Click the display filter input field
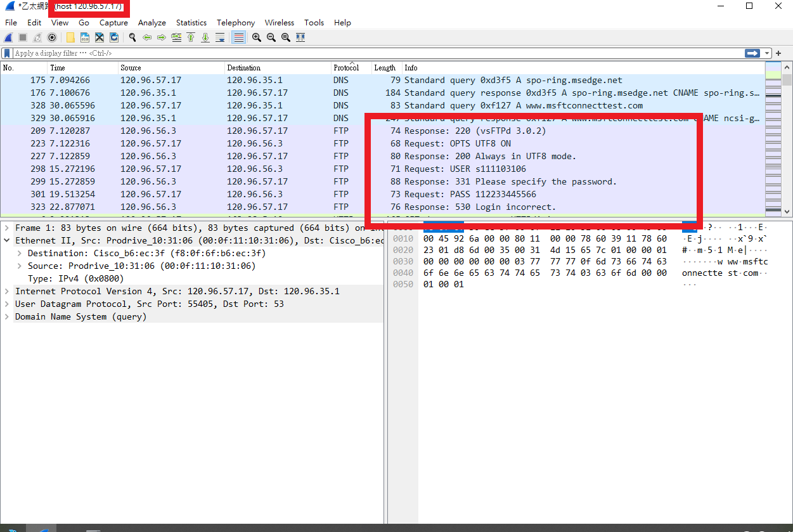Image resolution: width=793 pixels, height=532 pixels. 374,53
